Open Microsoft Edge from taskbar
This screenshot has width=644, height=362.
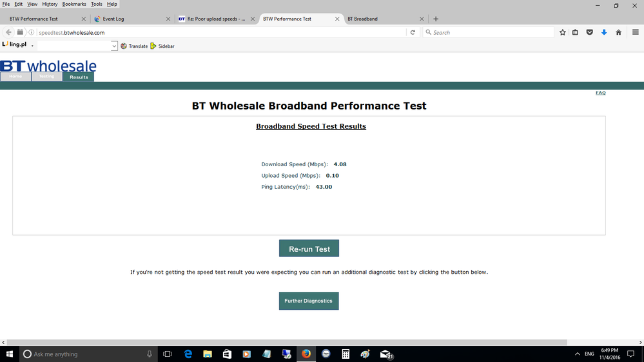point(188,354)
